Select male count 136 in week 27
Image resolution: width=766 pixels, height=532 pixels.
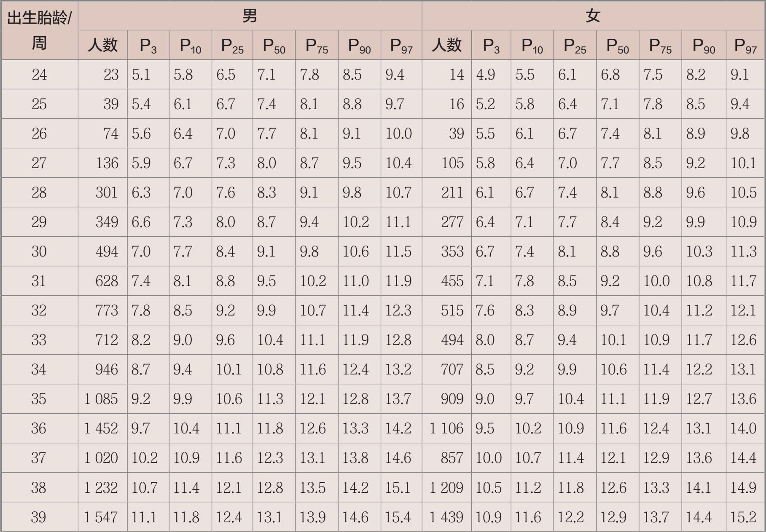coord(107,163)
